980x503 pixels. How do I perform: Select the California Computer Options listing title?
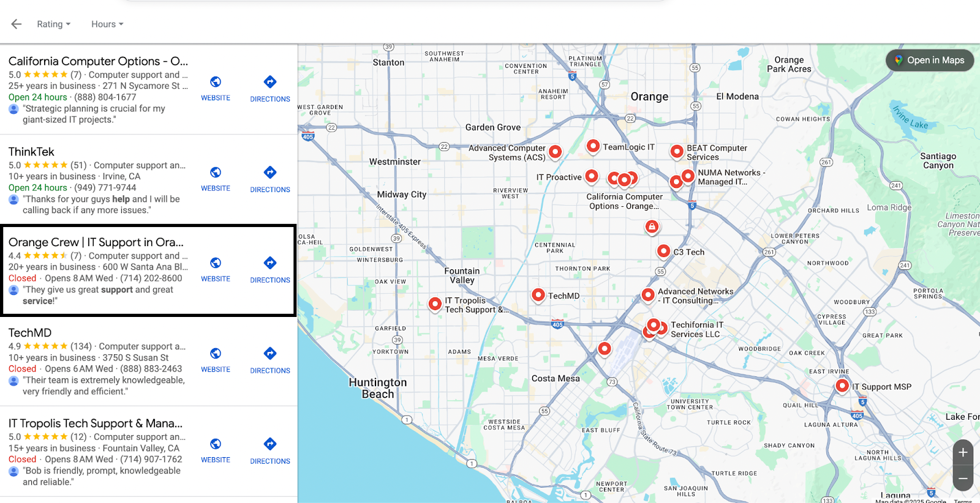tap(98, 61)
